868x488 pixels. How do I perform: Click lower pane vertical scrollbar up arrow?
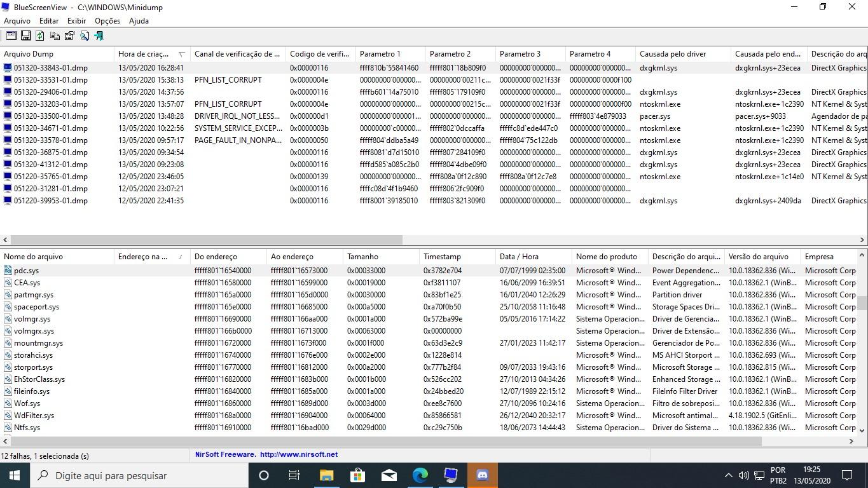[x=863, y=255]
